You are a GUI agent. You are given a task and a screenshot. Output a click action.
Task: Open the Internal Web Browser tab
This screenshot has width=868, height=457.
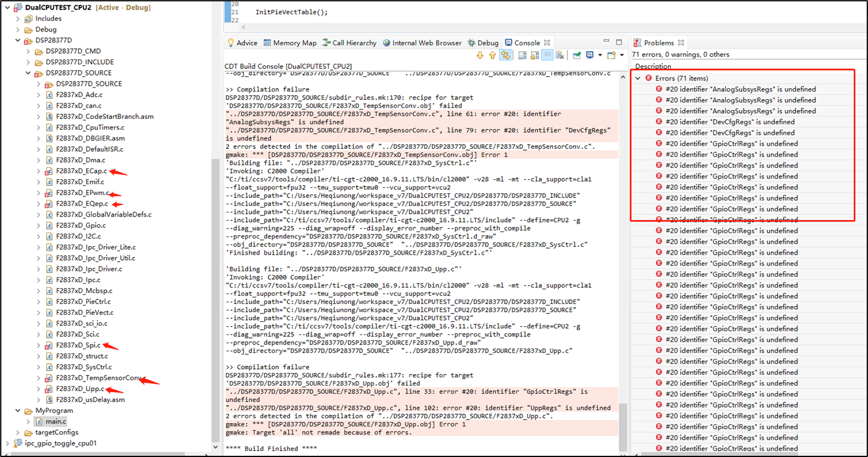click(x=422, y=43)
